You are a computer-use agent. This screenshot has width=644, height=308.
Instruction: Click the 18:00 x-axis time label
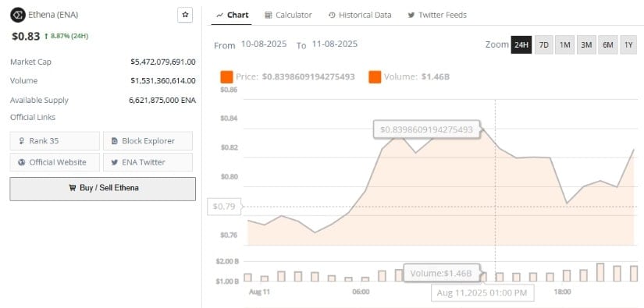(x=562, y=292)
